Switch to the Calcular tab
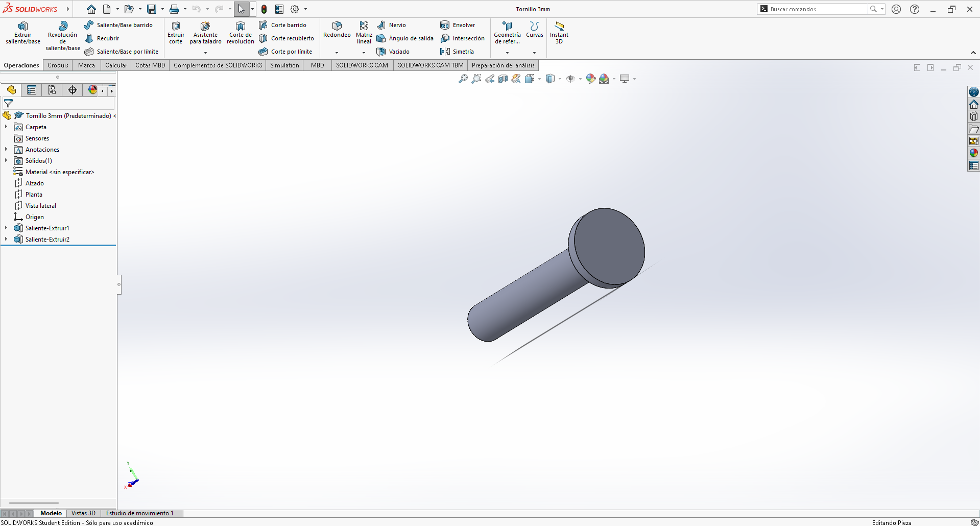The width and height of the screenshot is (980, 526). tap(116, 65)
